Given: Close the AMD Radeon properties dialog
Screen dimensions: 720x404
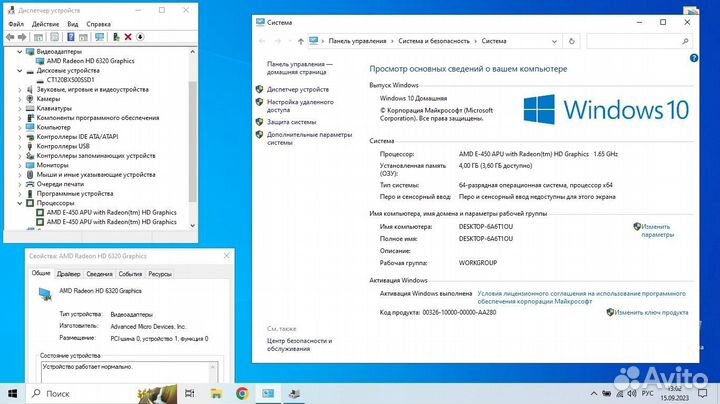Looking at the screenshot, I should pyautogui.click(x=226, y=256).
